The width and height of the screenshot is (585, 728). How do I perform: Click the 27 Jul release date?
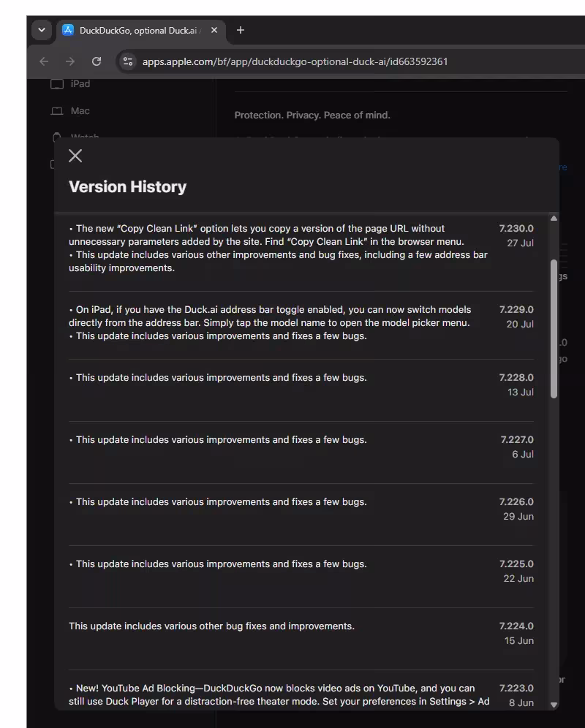pyautogui.click(x=521, y=243)
